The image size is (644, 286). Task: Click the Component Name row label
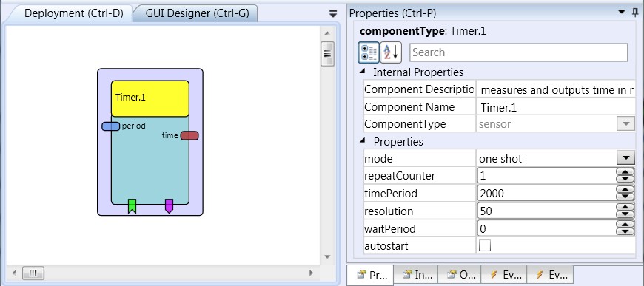(409, 107)
